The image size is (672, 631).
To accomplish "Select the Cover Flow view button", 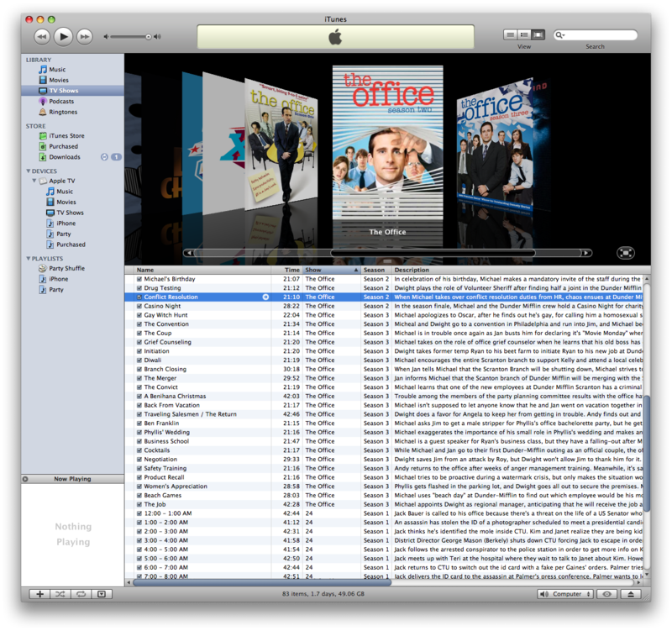I will tap(538, 34).
